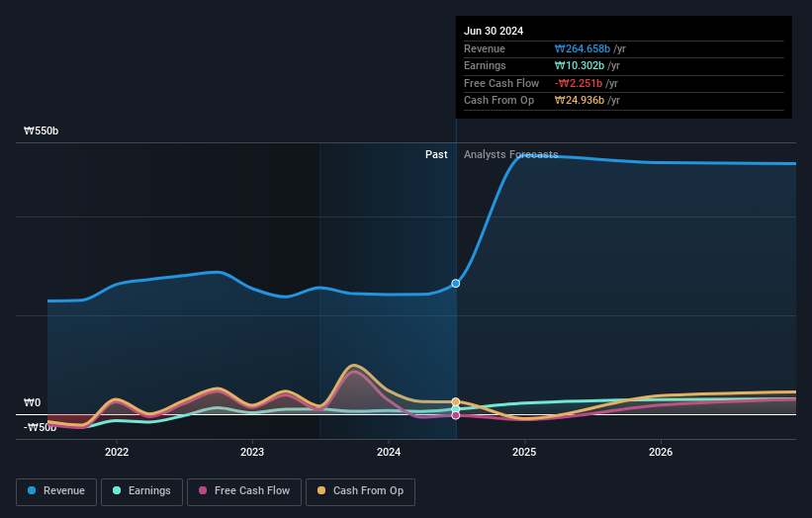Select the 2022 x-axis label
The image size is (812, 518).
[117, 452]
